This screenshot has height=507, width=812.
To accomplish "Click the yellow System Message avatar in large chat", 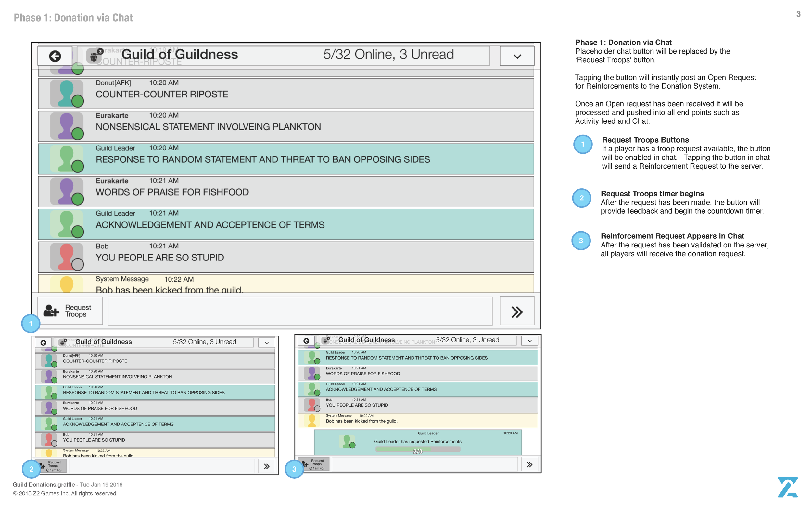I will click(x=66, y=284).
